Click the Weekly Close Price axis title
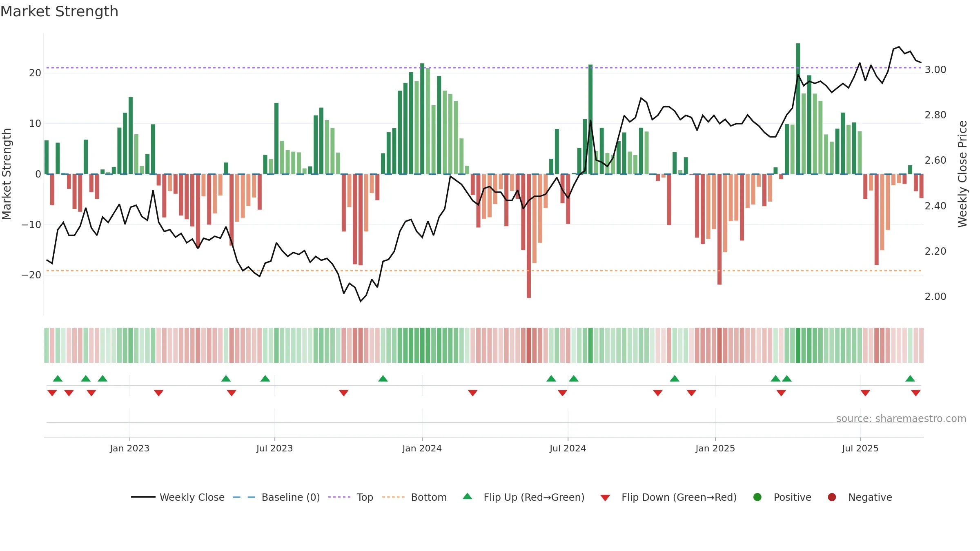 (962, 174)
